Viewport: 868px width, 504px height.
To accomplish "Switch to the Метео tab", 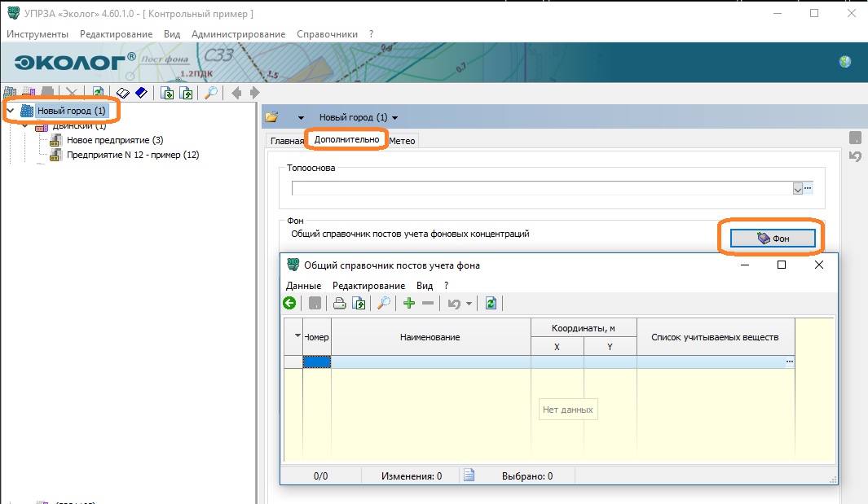I will (x=402, y=141).
